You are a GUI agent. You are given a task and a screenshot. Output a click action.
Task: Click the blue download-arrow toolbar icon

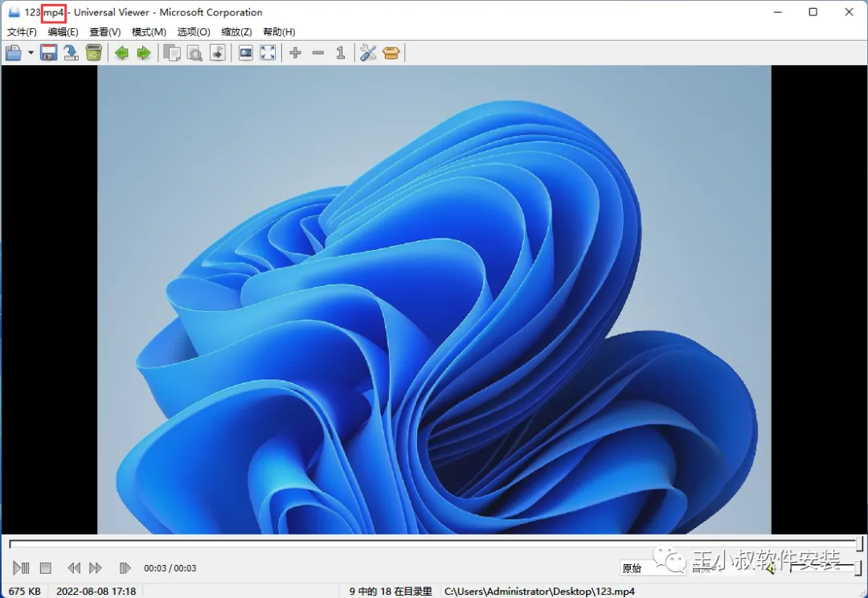[x=71, y=53]
